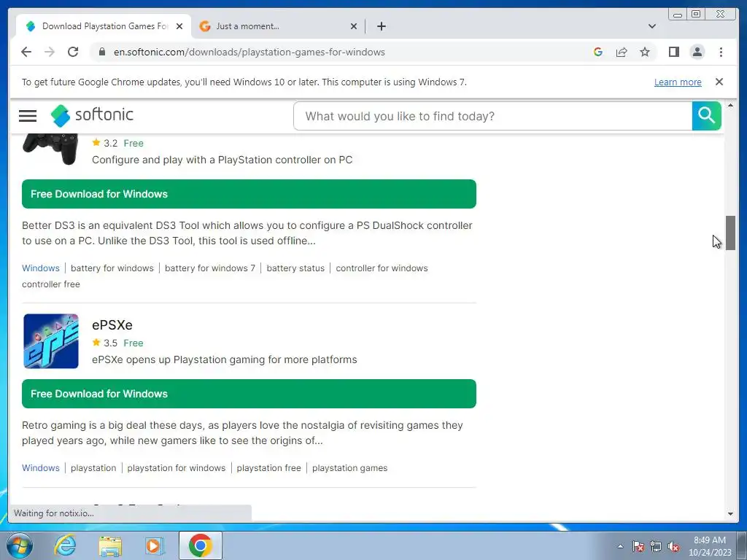Switch to the Download Playstation Games tab

pos(104,26)
